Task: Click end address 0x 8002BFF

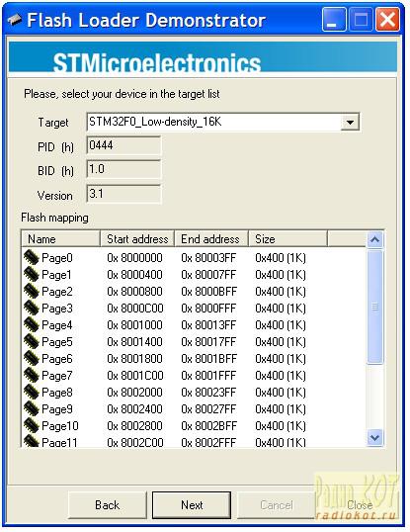Action: (x=209, y=426)
